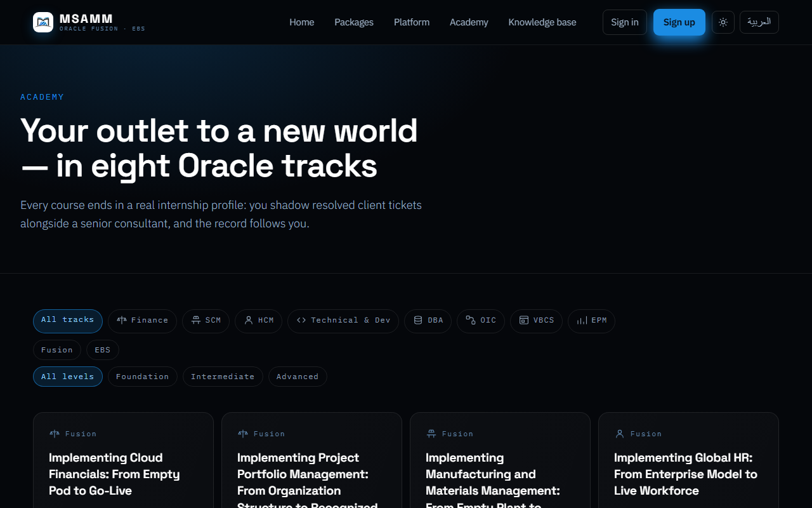812x508 pixels.
Task: Filter by Intermediate level
Action: point(223,377)
